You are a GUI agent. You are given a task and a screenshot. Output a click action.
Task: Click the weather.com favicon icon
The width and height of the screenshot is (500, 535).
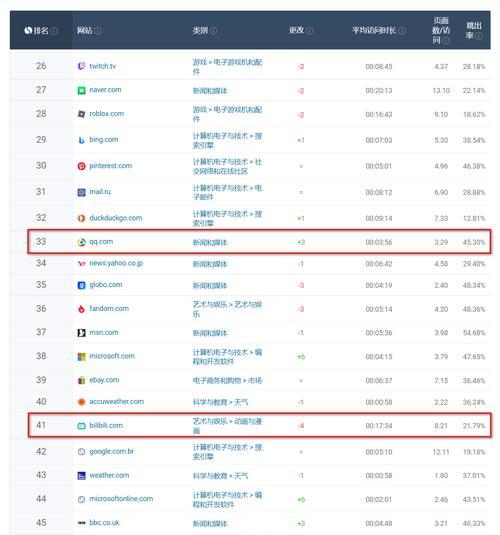pyautogui.click(x=81, y=475)
